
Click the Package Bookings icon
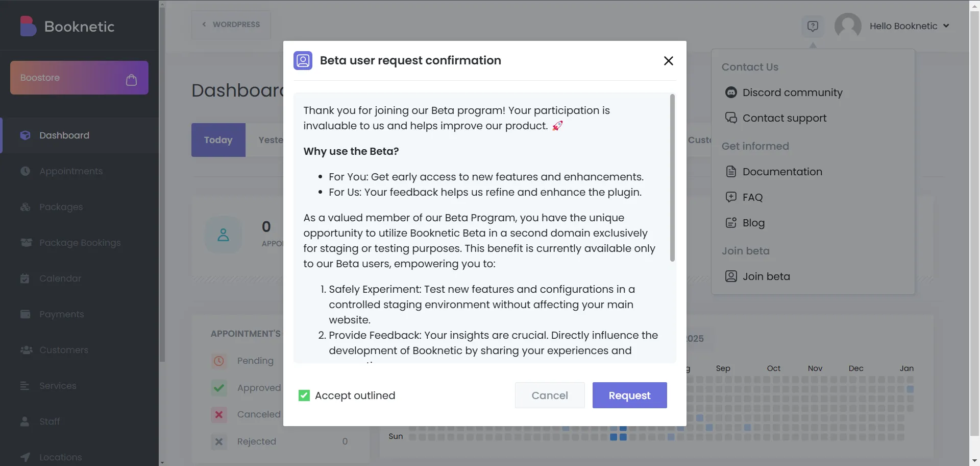point(26,242)
